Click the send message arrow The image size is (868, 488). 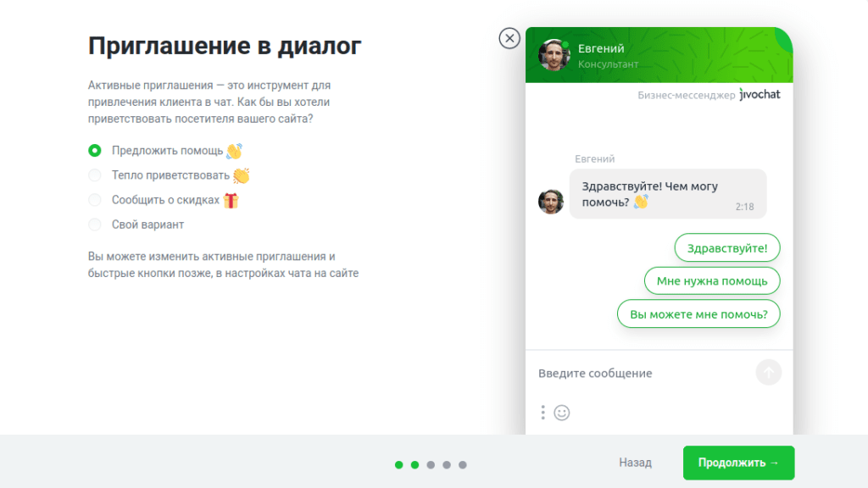click(768, 373)
